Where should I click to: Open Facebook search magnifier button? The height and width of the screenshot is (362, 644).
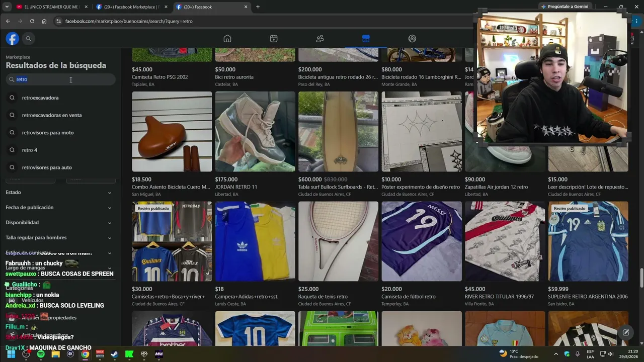[x=29, y=39]
